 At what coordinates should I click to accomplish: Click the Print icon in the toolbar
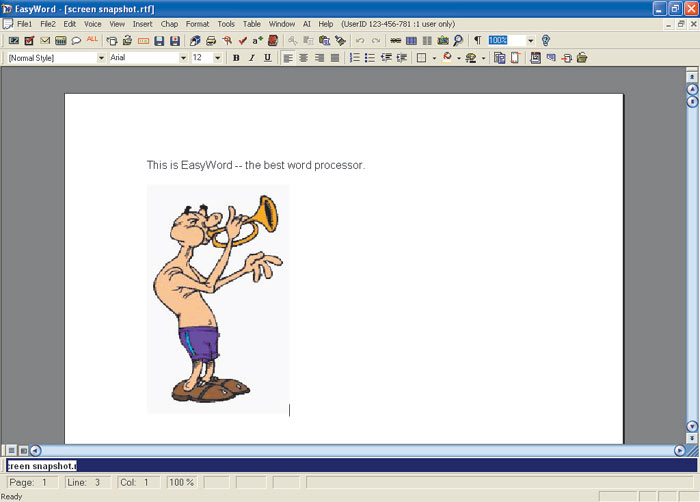point(212,41)
